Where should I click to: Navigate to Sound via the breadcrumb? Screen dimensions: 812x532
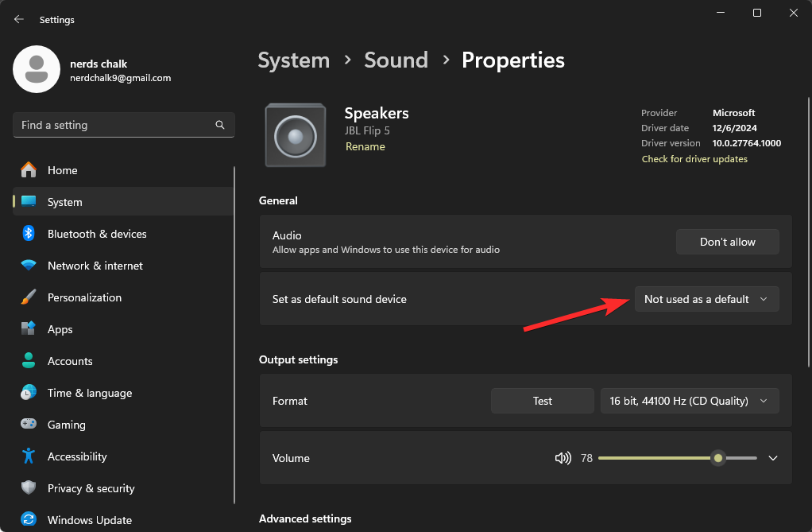pyautogui.click(x=396, y=60)
